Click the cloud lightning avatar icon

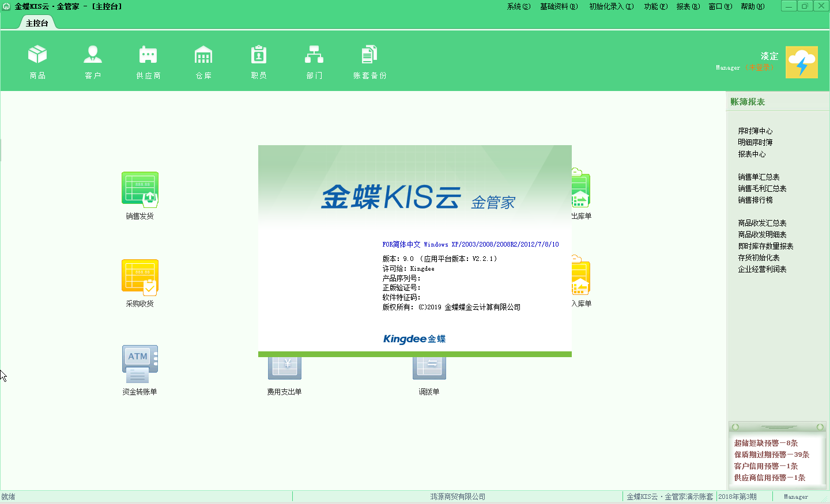click(x=802, y=62)
